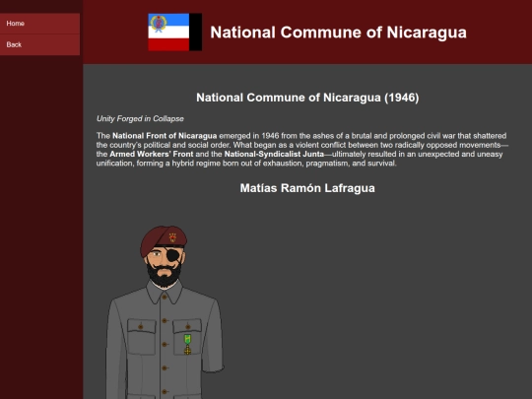
Task: Click bold text 'National Front of Nicaragua'
Action: coord(165,136)
